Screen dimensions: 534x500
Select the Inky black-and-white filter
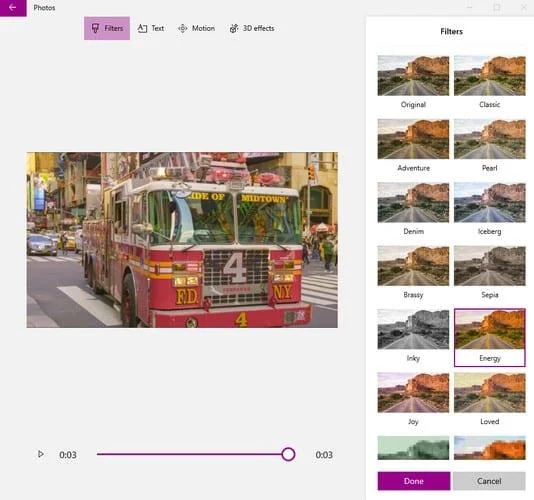tap(413, 329)
